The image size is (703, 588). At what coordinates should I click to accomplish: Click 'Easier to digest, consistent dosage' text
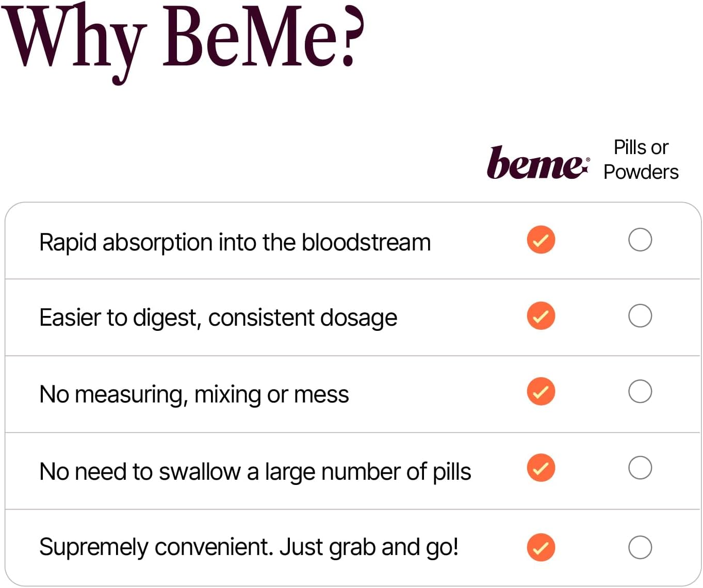pyautogui.click(x=218, y=318)
